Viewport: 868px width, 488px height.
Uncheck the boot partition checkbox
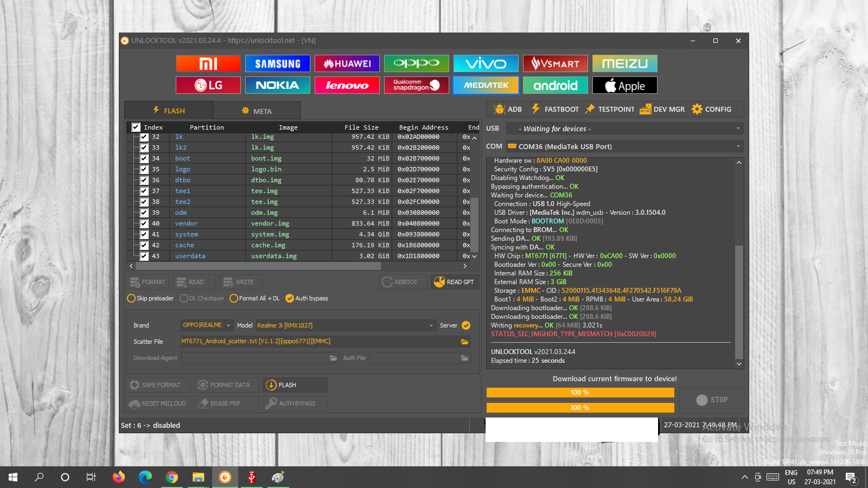coord(144,158)
